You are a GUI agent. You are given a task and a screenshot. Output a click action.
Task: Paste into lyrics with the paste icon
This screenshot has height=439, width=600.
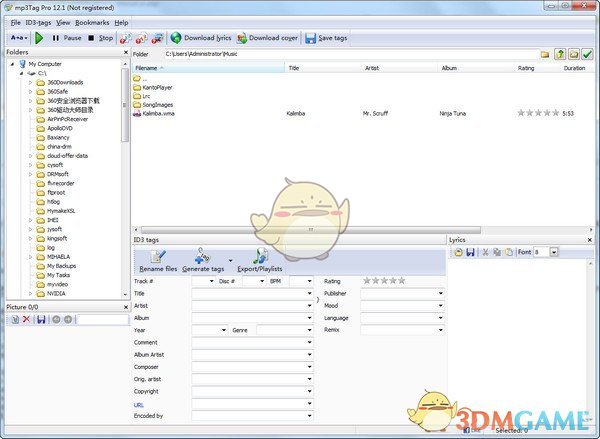click(x=509, y=252)
